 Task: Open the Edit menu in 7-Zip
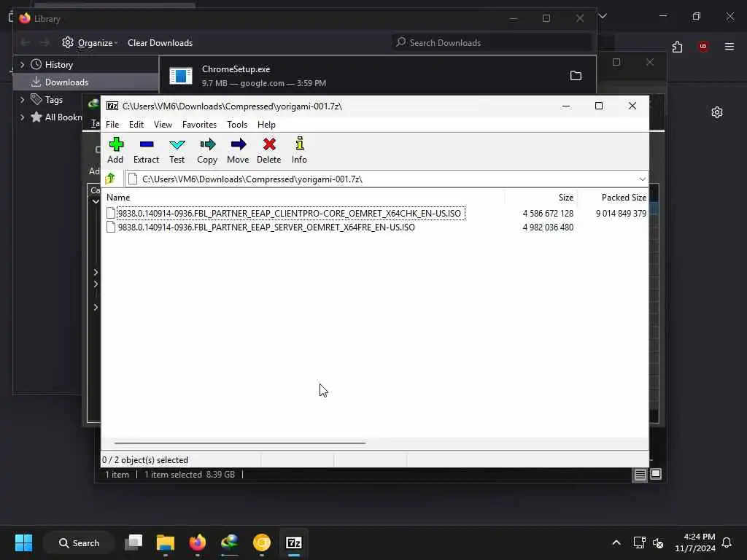tap(136, 124)
